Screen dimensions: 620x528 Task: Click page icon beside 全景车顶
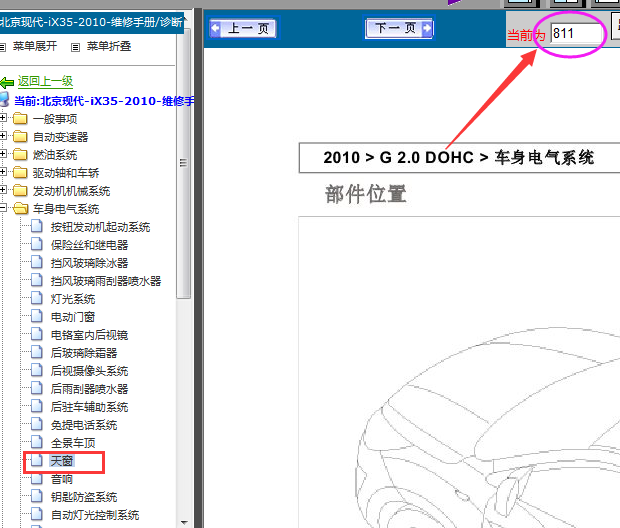point(37,442)
